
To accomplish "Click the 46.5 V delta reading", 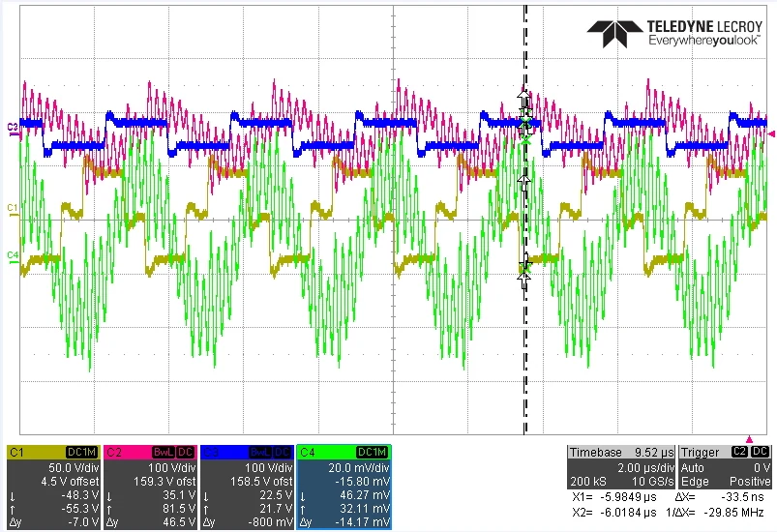I will click(x=179, y=522).
